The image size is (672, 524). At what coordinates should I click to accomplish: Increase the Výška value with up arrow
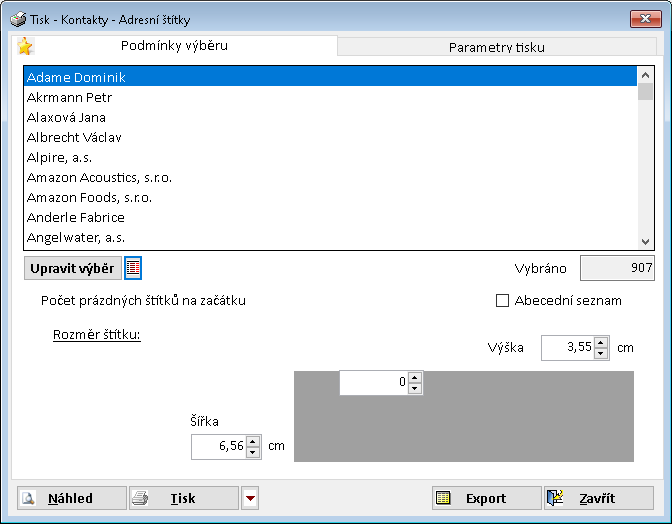(600, 343)
